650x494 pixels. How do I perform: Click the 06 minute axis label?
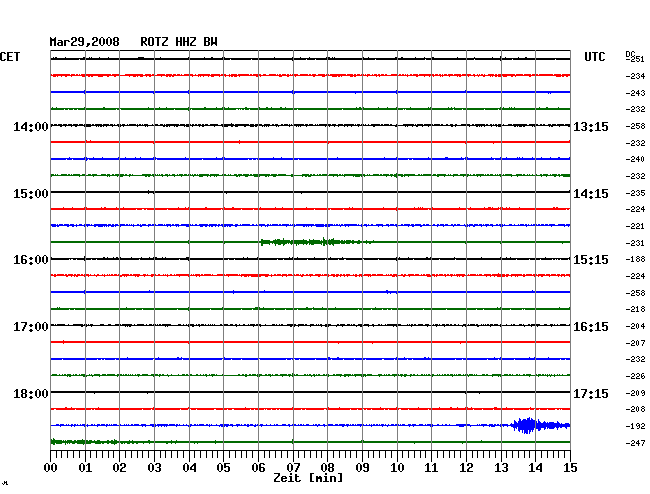tap(258, 468)
